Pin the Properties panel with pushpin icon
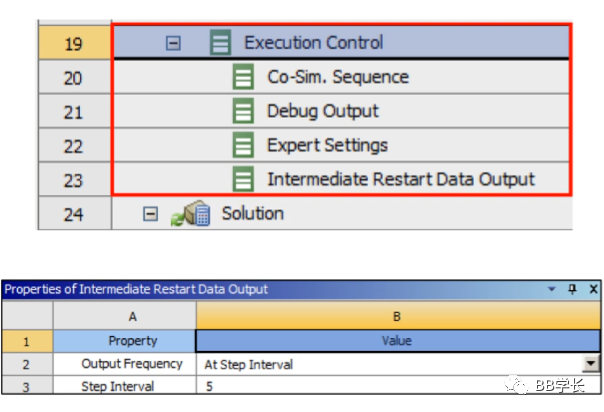The image size is (604, 412). [x=572, y=290]
